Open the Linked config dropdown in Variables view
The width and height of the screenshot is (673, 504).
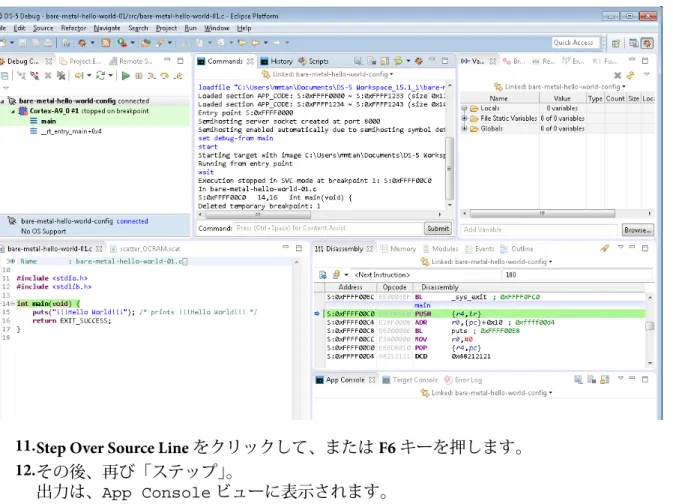(624, 87)
